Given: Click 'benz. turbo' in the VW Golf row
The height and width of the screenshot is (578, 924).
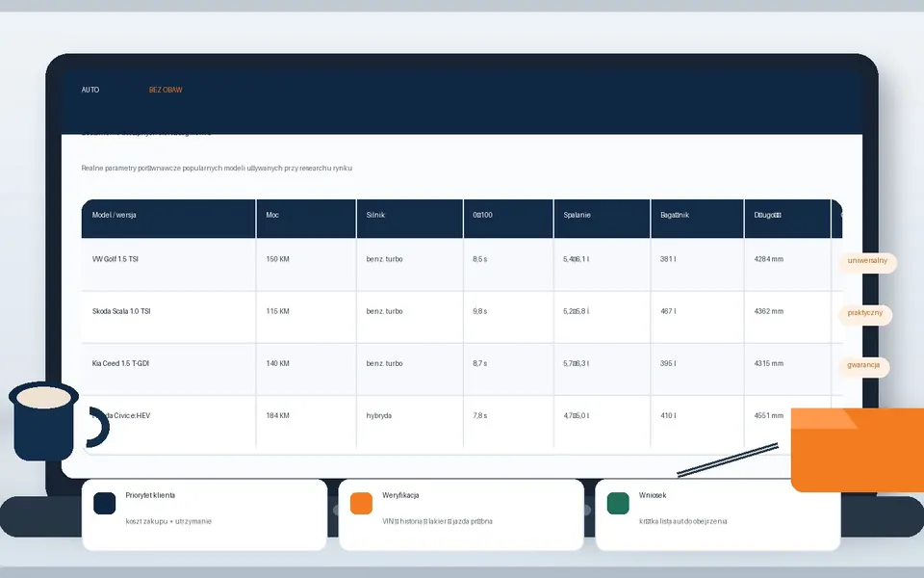Looking at the screenshot, I should pos(384,259).
